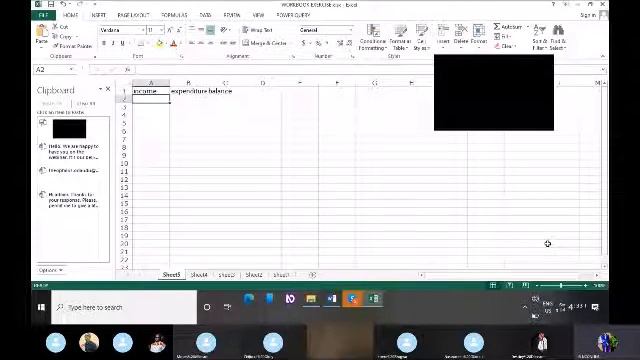Open the Clipboard task pane options arrow
Viewport: 640px width, 360px height.
click(100, 89)
